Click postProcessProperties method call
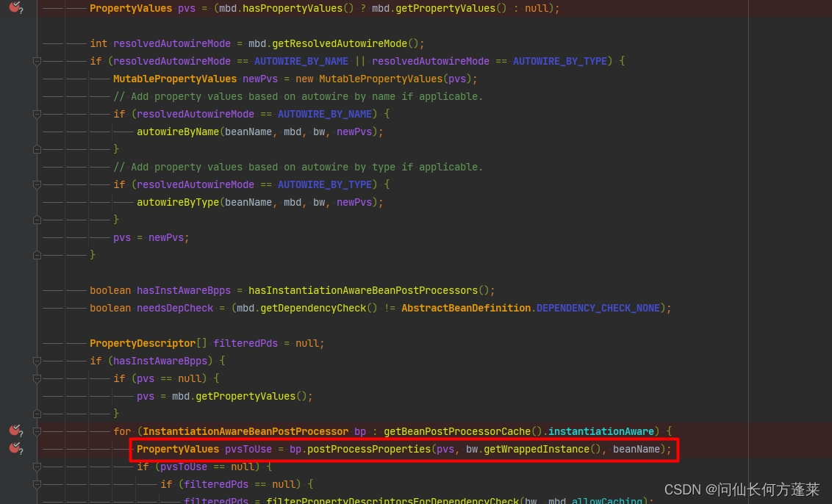 [369, 450]
